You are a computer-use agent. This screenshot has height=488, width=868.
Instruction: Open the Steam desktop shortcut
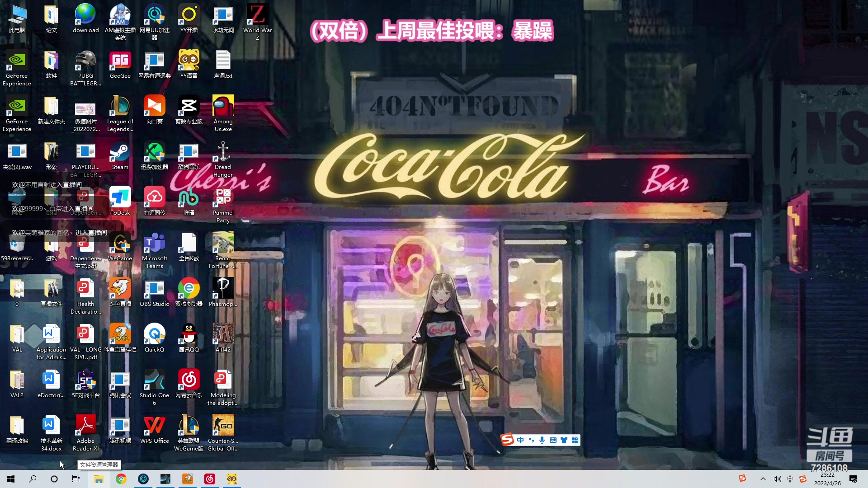tap(120, 153)
